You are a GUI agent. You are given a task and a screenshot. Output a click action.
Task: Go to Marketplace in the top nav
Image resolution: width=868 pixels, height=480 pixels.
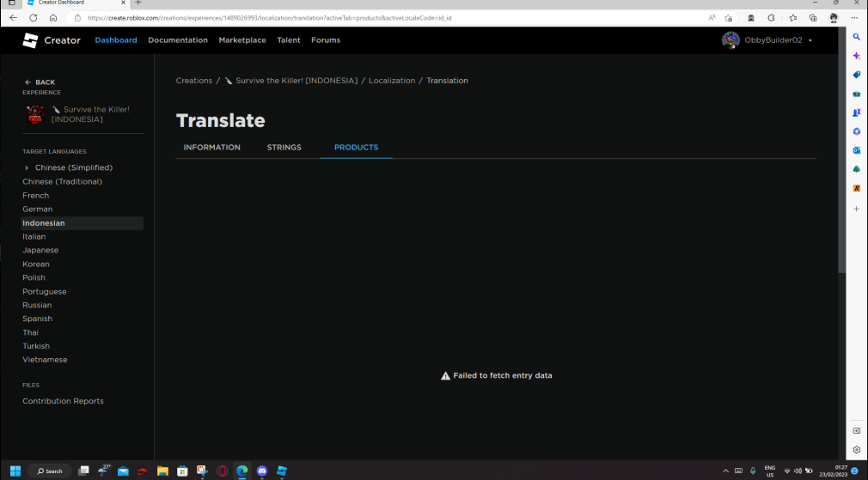pos(241,40)
